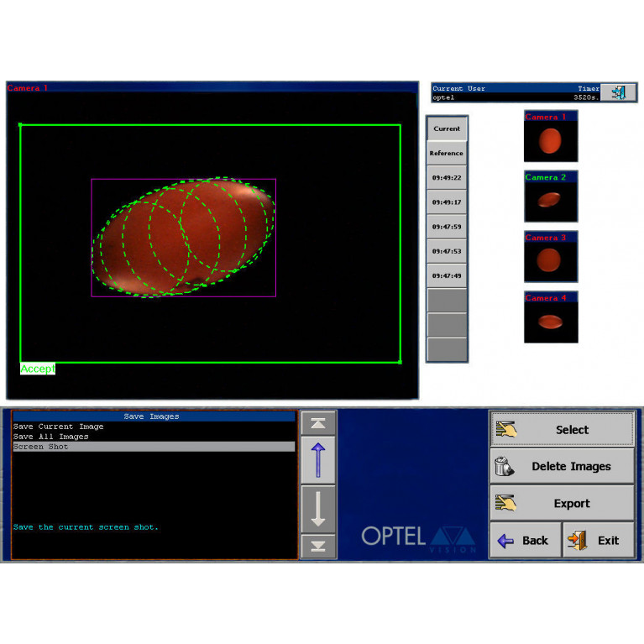Switch to the Reference image tab
The image size is (644, 644).
coord(447,153)
